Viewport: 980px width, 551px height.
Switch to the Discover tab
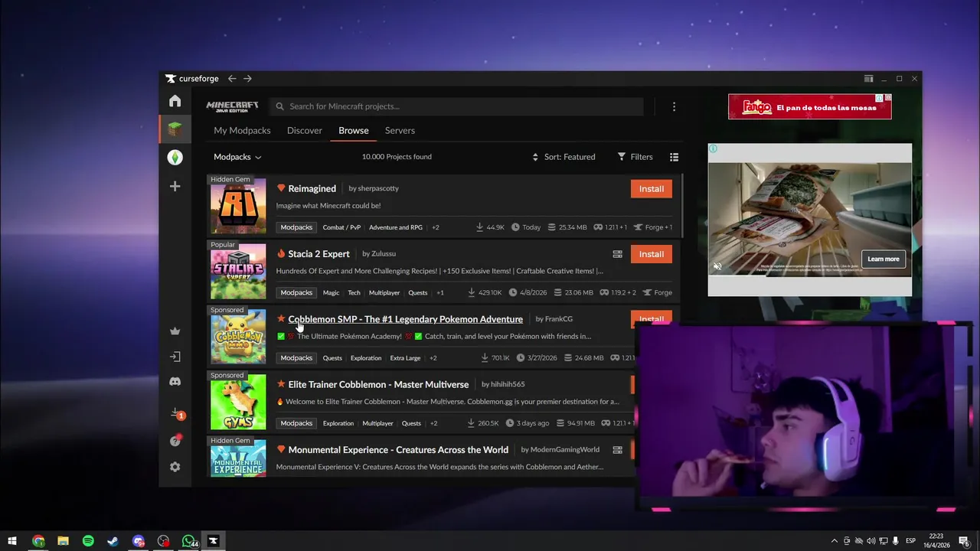click(305, 131)
